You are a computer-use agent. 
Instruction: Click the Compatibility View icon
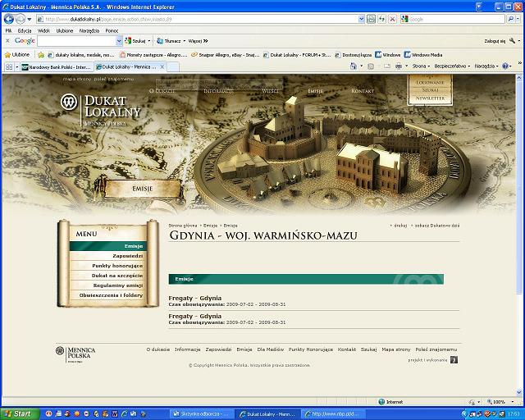[x=371, y=20]
